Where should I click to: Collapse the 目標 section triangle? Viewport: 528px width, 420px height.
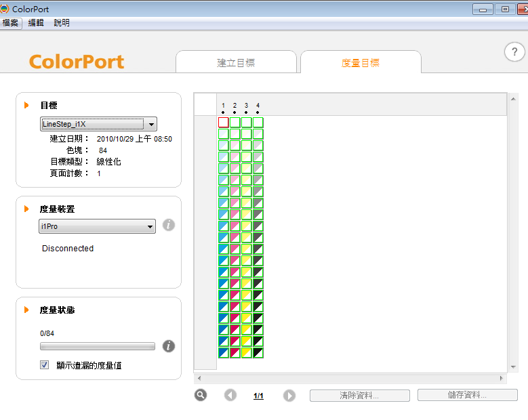coord(26,105)
